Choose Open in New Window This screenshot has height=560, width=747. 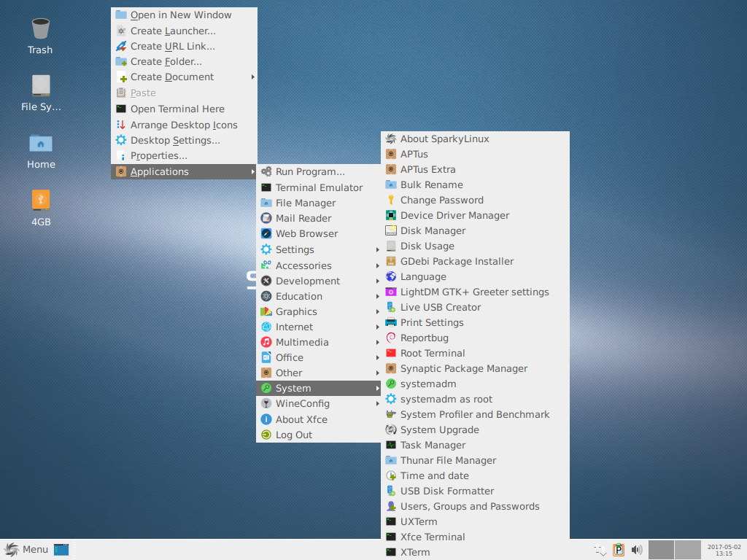pyautogui.click(x=185, y=15)
